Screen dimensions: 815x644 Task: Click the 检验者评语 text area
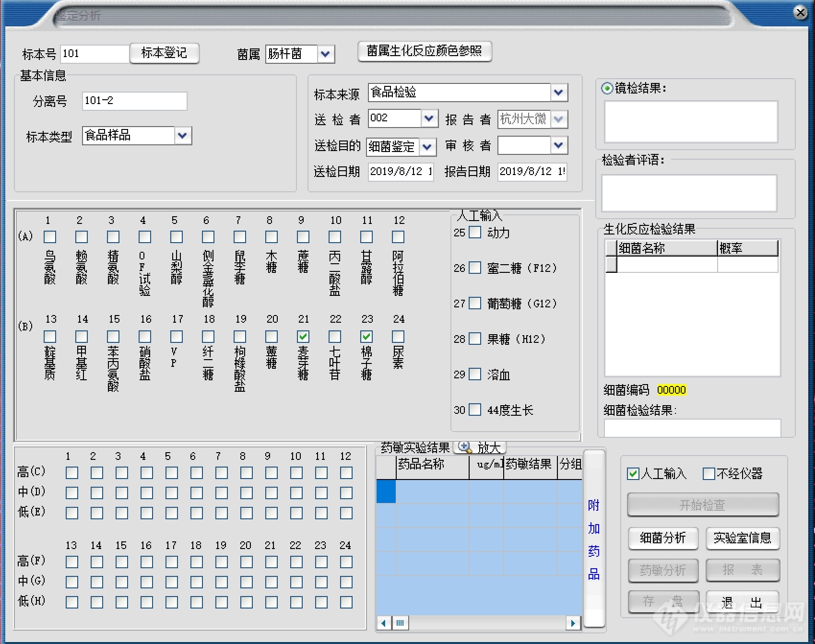(689, 193)
